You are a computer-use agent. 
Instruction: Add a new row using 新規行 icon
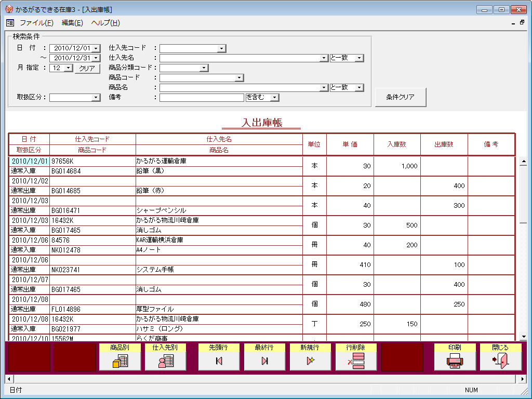tap(310, 357)
